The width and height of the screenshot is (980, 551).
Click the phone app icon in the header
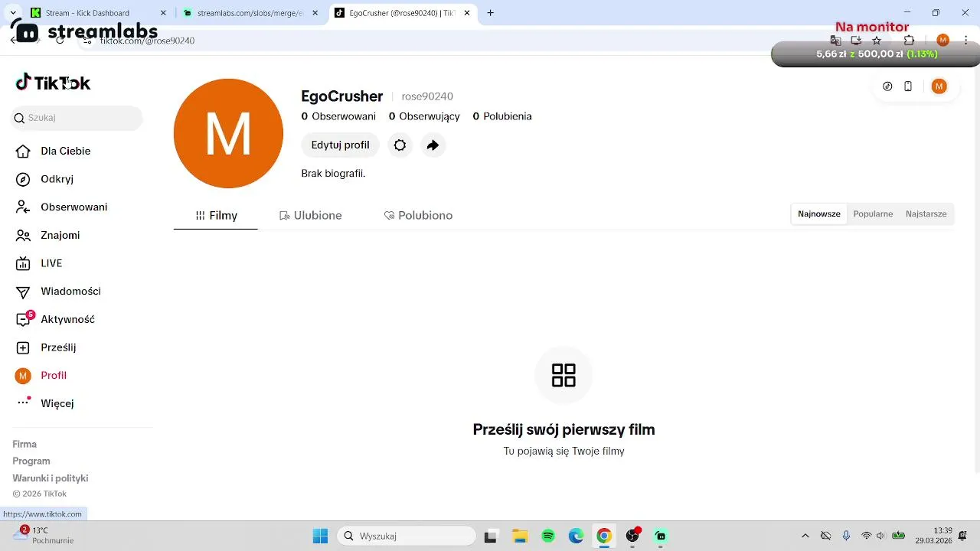908,86
